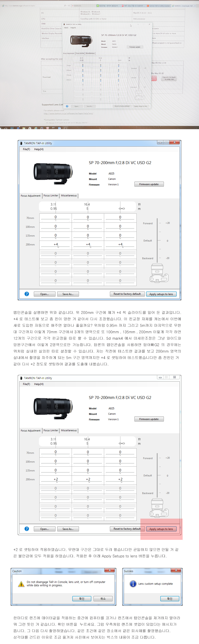
Task: Click the "Canon" mount value in the +4 window
Action: click(112, 179)
